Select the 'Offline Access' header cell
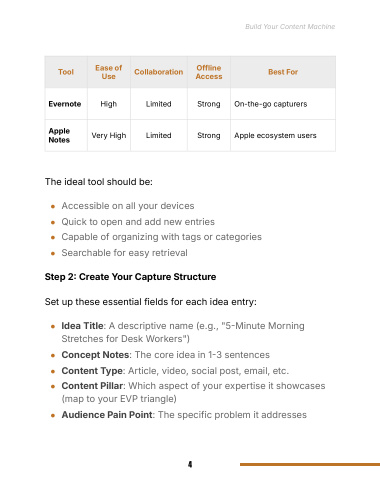The image size is (380, 492). 209,72
